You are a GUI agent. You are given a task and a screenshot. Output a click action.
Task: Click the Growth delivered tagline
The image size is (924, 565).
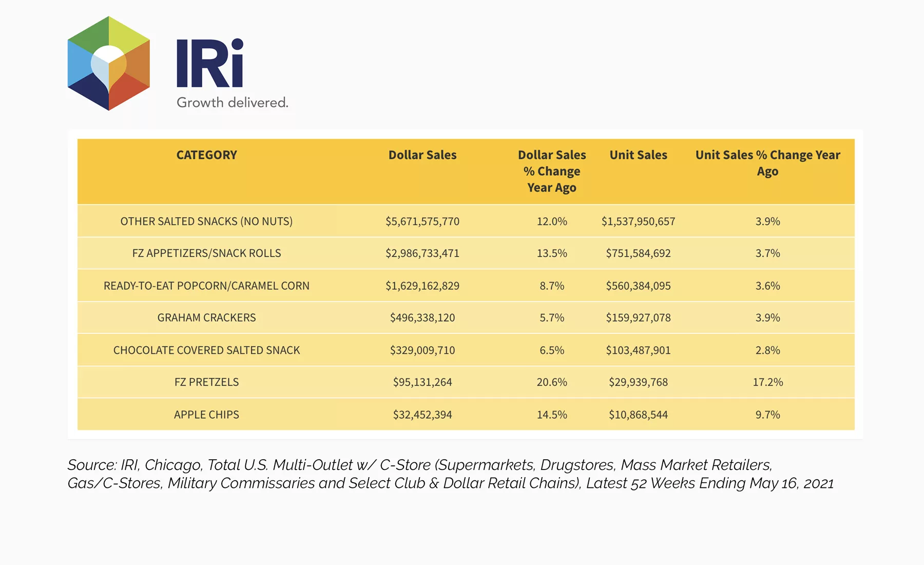233,103
